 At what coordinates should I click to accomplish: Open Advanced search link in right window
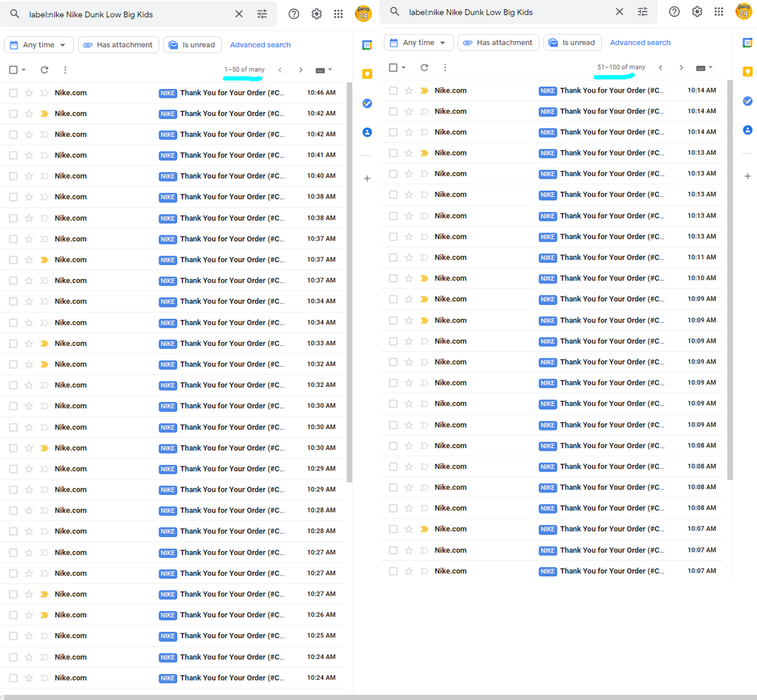click(x=640, y=42)
